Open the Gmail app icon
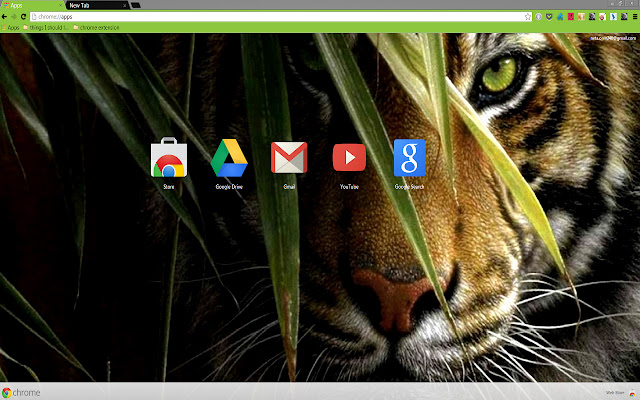This screenshot has height=400, width=640. pyautogui.click(x=289, y=158)
